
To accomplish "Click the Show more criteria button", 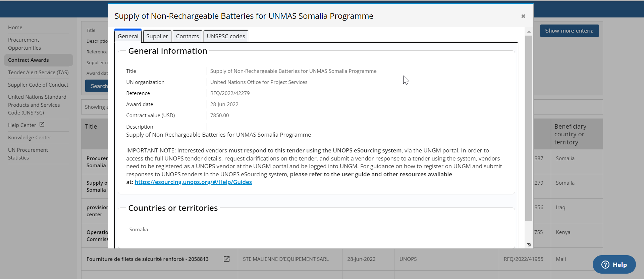I will coord(569,31).
